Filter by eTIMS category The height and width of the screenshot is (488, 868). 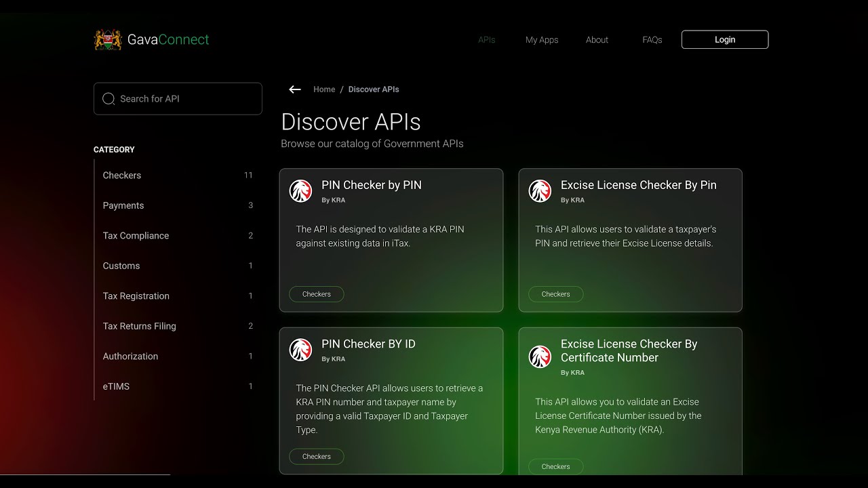178,386
